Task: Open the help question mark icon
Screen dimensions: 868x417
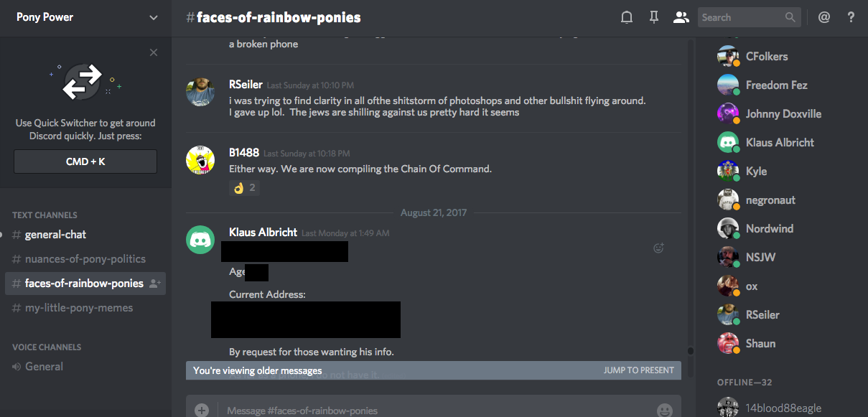Action: tap(851, 17)
